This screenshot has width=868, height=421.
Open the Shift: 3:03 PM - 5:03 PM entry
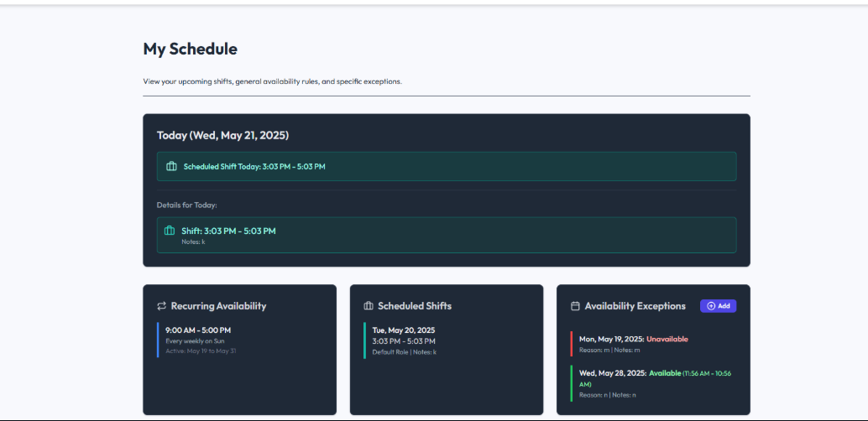point(447,235)
